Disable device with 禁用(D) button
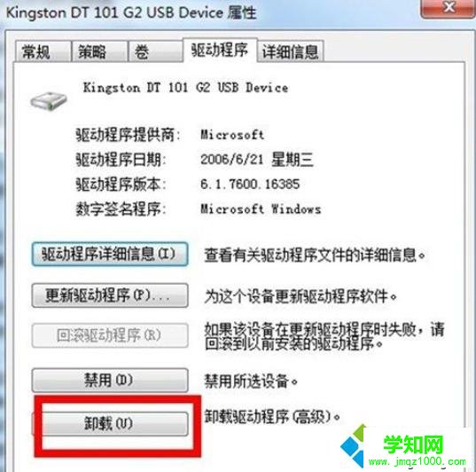 click(x=110, y=380)
